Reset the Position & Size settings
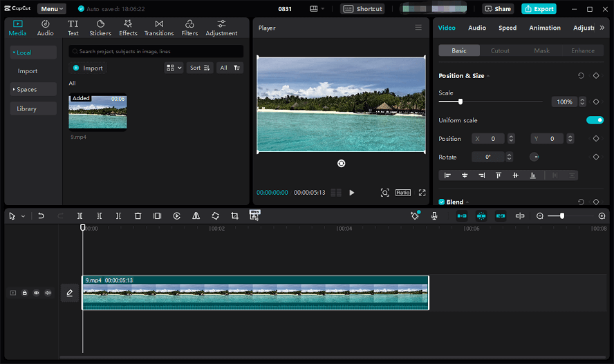The image size is (614, 364). click(581, 75)
